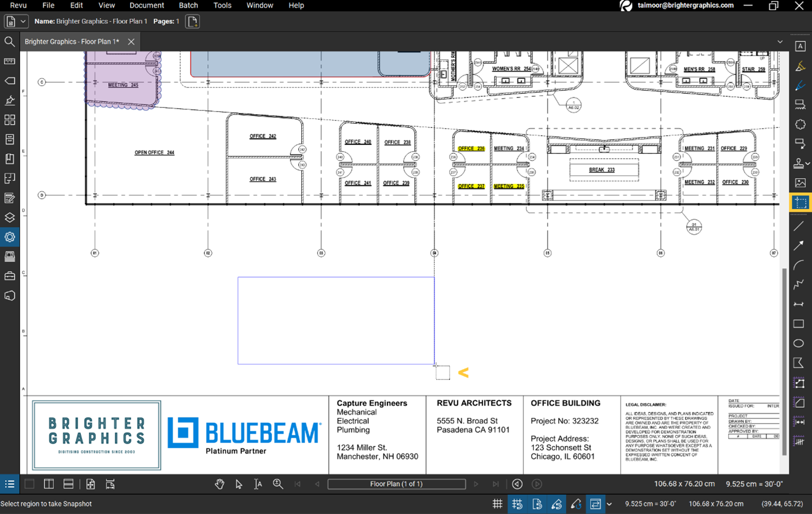Viewport: 812px width, 514px height.
Task: Activate the Zoom tool
Action: (278, 484)
